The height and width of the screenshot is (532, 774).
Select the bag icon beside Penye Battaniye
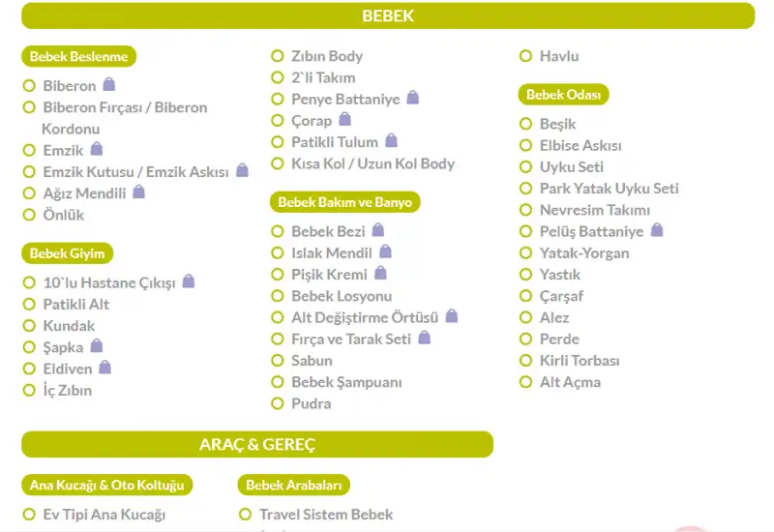(413, 98)
